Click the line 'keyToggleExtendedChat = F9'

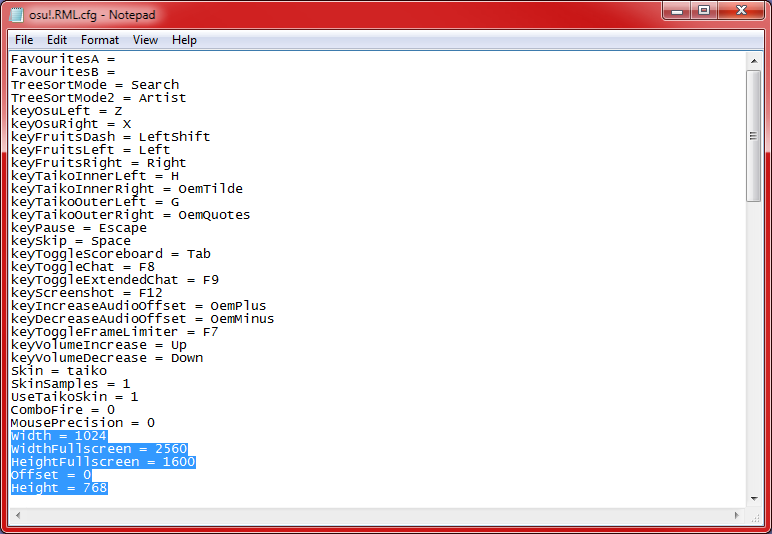tap(115, 280)
